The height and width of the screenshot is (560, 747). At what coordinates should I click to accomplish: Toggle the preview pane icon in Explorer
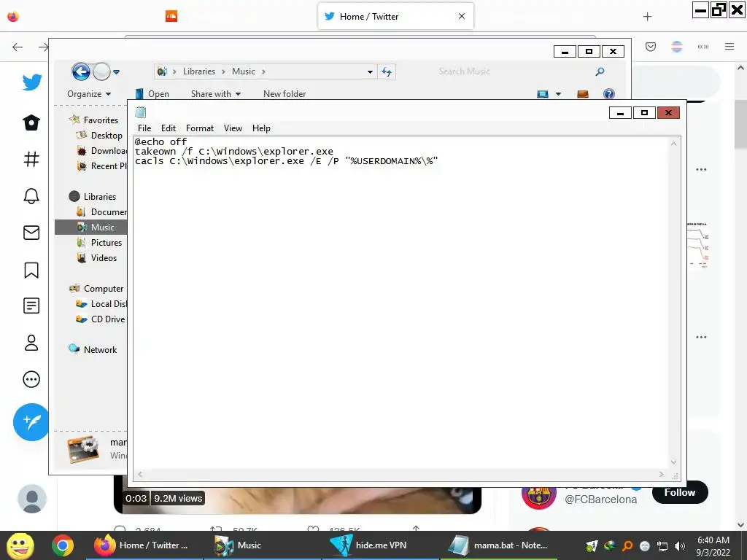click(x=583, y=94)
